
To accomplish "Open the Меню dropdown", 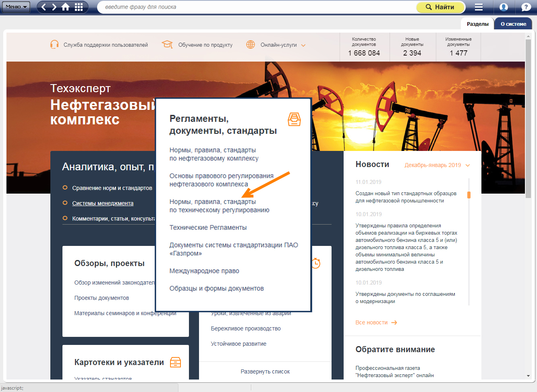I will (x=16, y=7).
